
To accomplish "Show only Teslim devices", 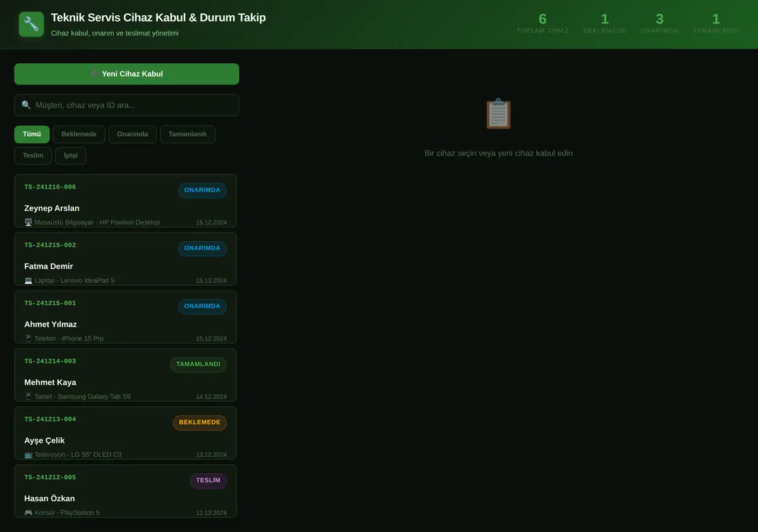I will point(33,155).
